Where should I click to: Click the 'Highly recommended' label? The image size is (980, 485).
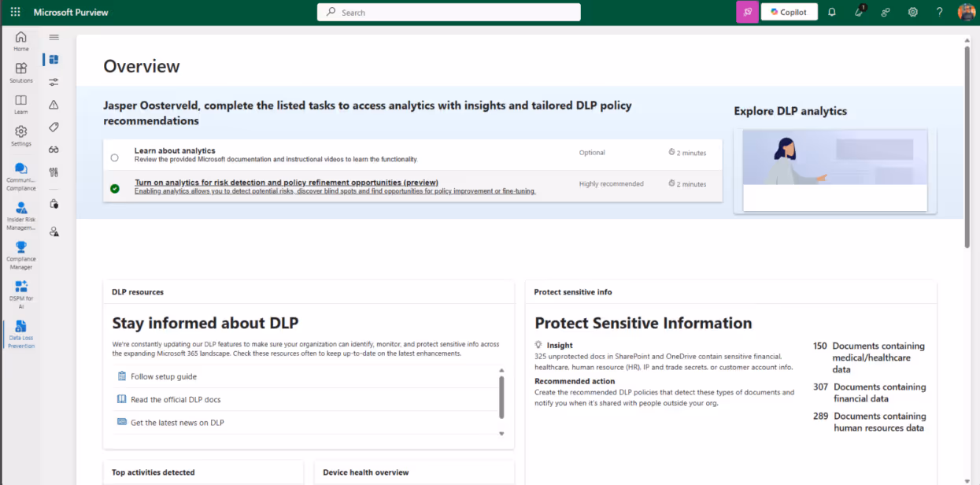coord(611,183)
